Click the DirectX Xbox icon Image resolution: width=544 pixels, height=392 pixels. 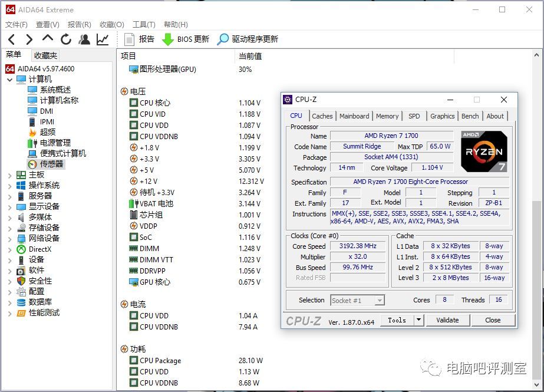coord(21,249)
